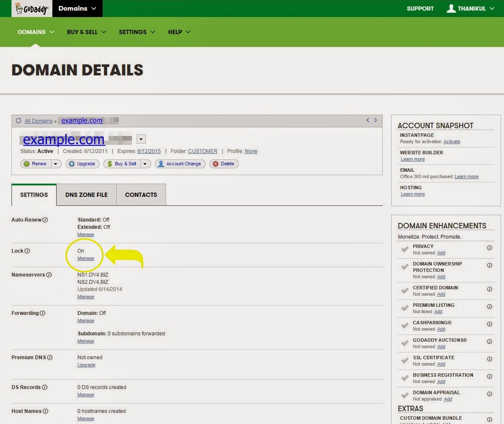The width and height of the screenshot is (504, 424).
Task: Open the All Domains breadcrumb link
Action: point(39,121)
